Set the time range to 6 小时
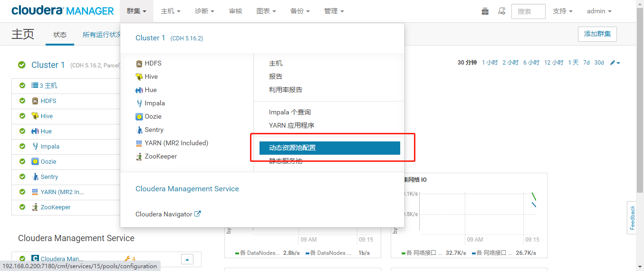 pos(531,63)
